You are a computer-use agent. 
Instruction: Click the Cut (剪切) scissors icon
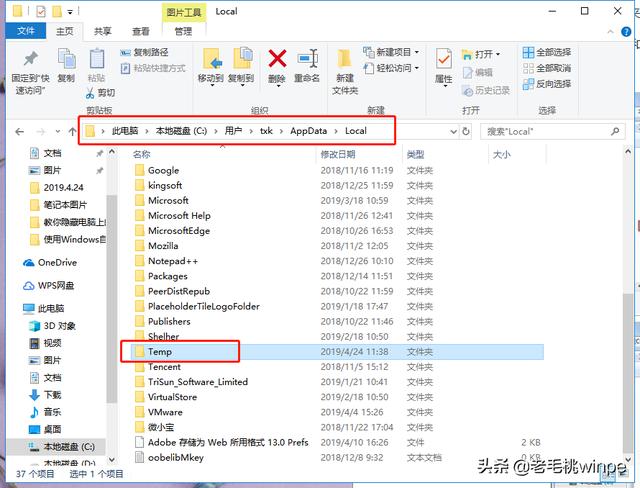click(x=90, y=93)
